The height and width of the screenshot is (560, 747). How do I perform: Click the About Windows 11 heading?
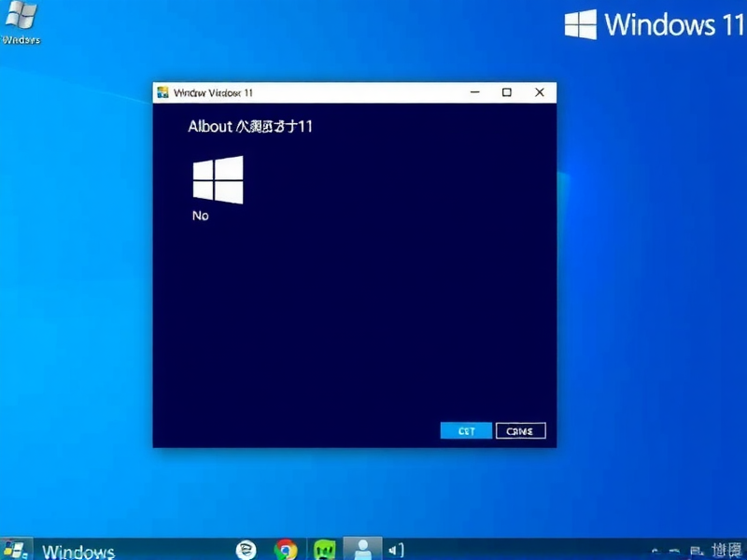tap(252, 126)
